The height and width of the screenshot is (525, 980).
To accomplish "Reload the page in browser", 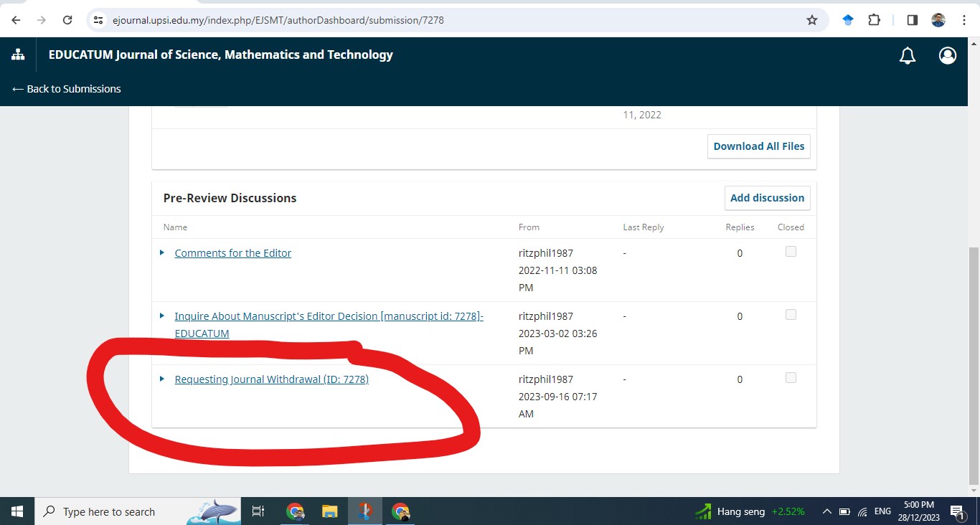I will click(x=67, y=20).
